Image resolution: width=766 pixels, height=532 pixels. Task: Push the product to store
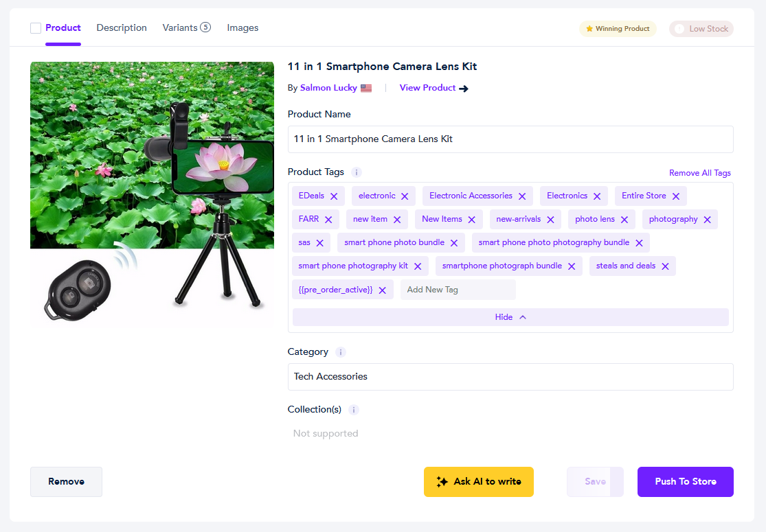point(686,482)
